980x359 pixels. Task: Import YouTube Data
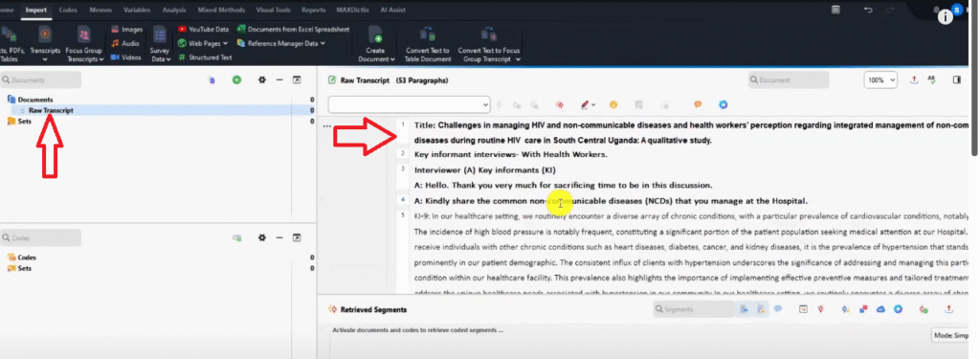tap(204, 30)
